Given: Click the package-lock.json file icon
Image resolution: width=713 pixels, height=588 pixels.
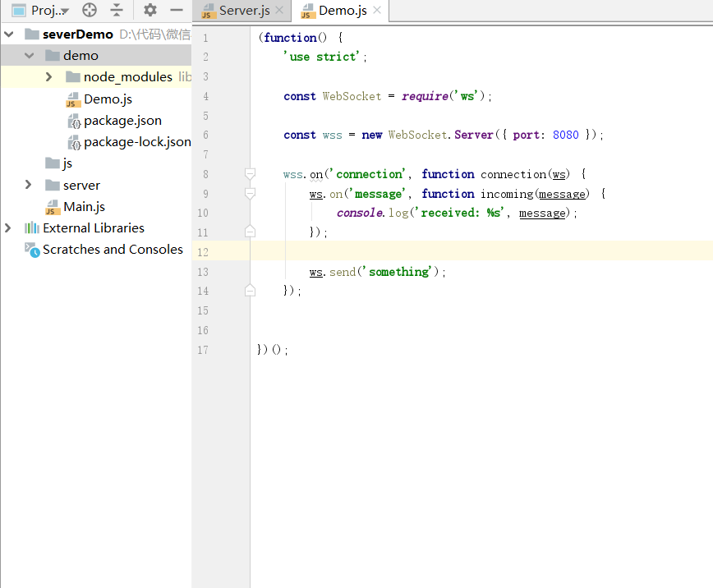Looking at the screenshot, I should (74, 142).
